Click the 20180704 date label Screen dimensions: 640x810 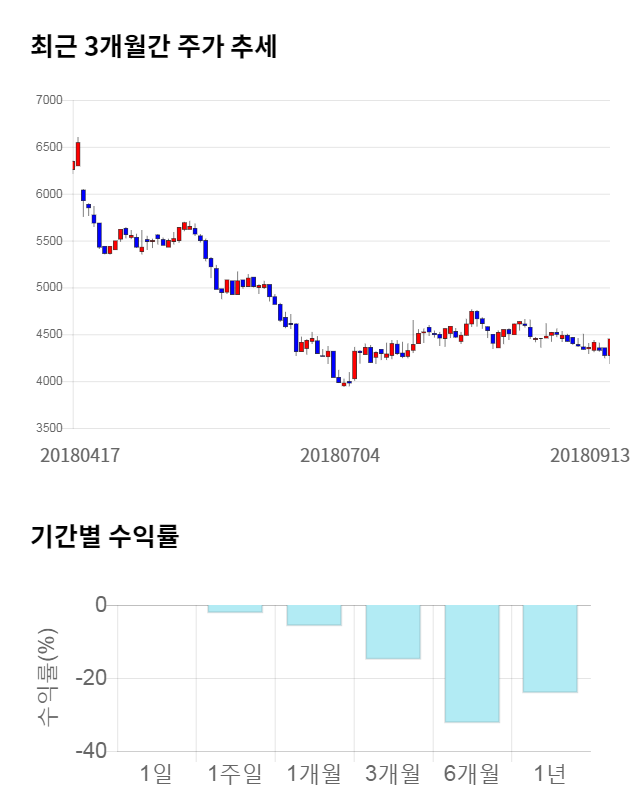point(340,455)
